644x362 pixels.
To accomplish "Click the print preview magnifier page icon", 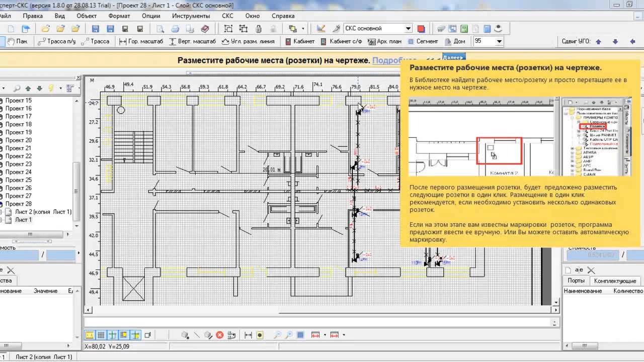I will pos(160,29).
